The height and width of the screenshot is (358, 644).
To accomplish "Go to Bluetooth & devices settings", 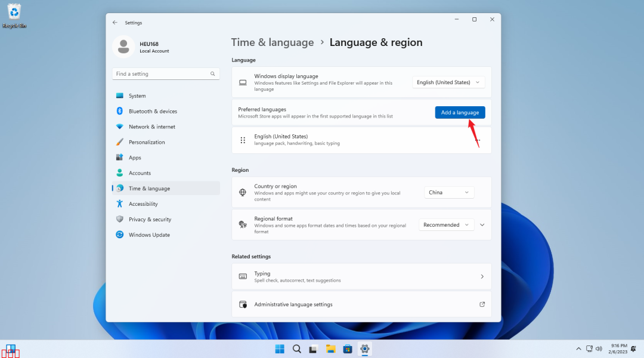I will [x=153, y=112].
